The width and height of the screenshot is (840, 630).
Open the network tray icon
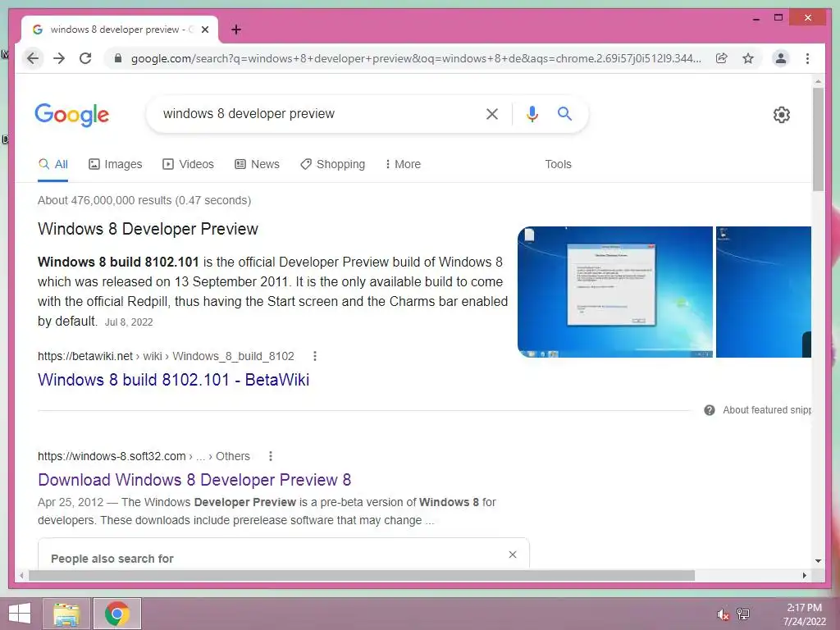pyautogui.click(x=743, y=614)
